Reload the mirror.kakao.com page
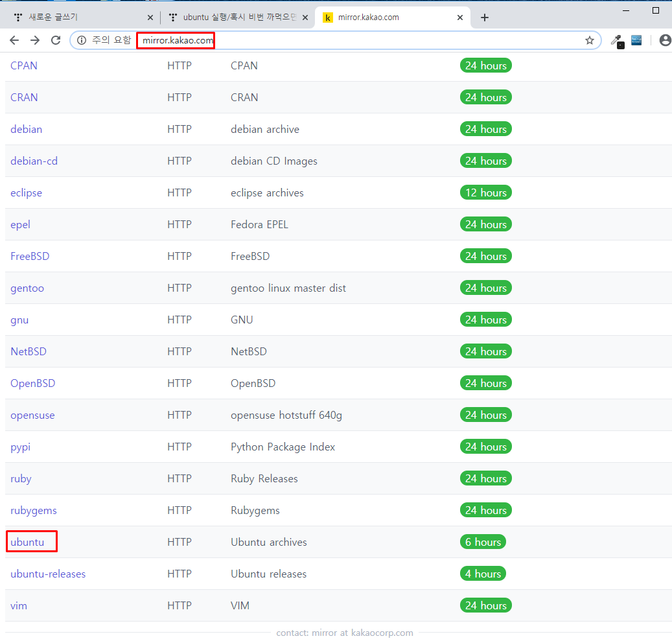 [56, 40]
